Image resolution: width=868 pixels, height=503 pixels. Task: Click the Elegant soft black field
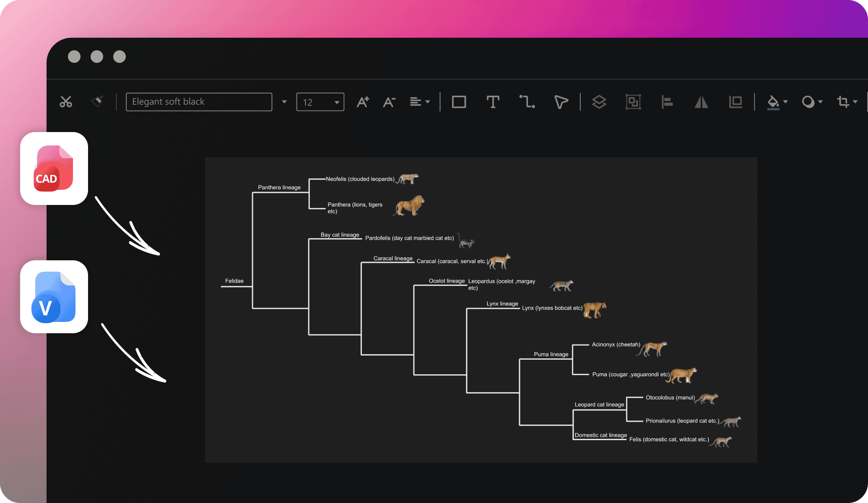(199, 102)
